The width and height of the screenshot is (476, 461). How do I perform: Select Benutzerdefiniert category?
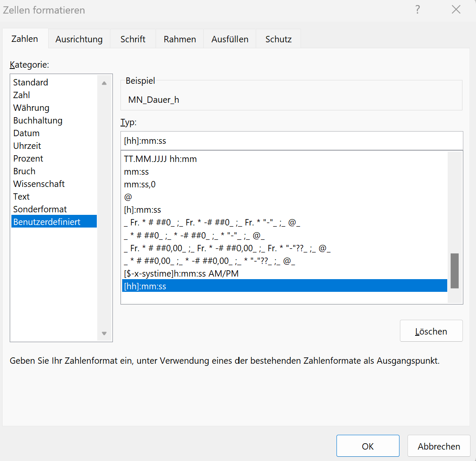tap(54, 221)
